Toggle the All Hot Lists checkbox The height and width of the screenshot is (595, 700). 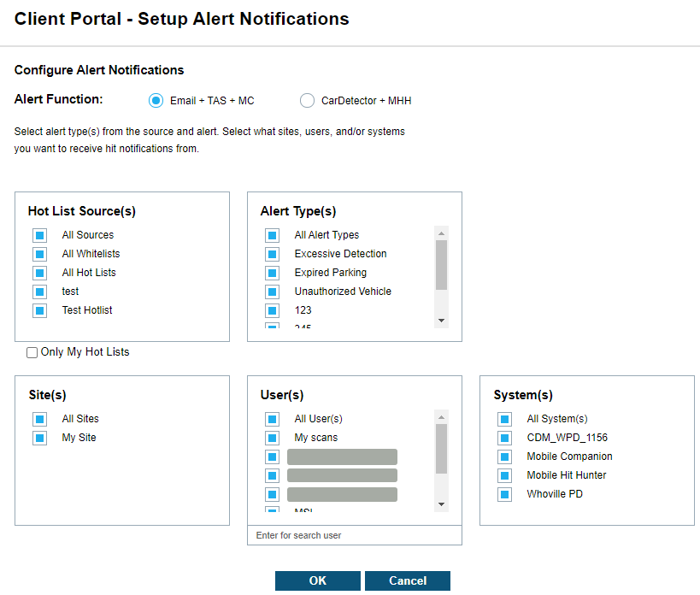tap(39, 273)
